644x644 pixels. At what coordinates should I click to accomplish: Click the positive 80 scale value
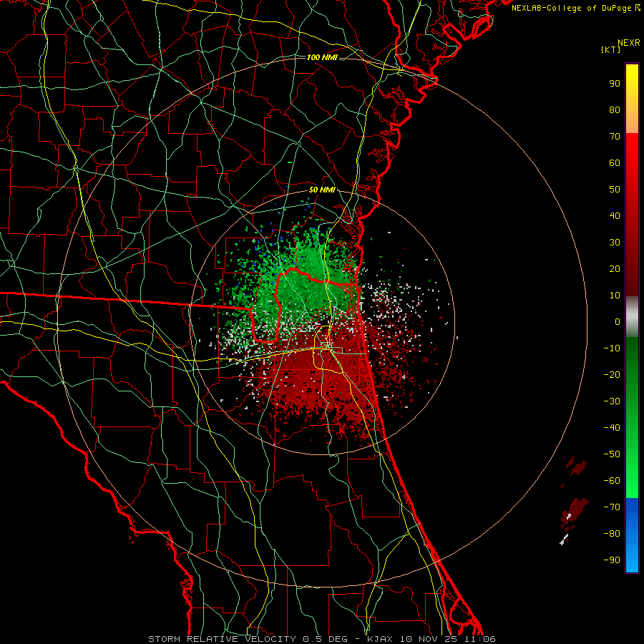click(615, 110)
